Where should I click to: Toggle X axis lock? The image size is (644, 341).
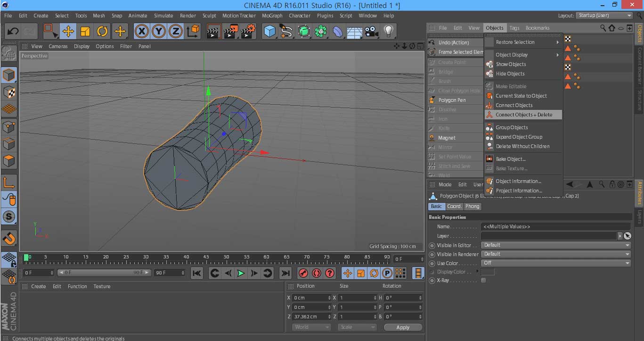pos(142,32)
